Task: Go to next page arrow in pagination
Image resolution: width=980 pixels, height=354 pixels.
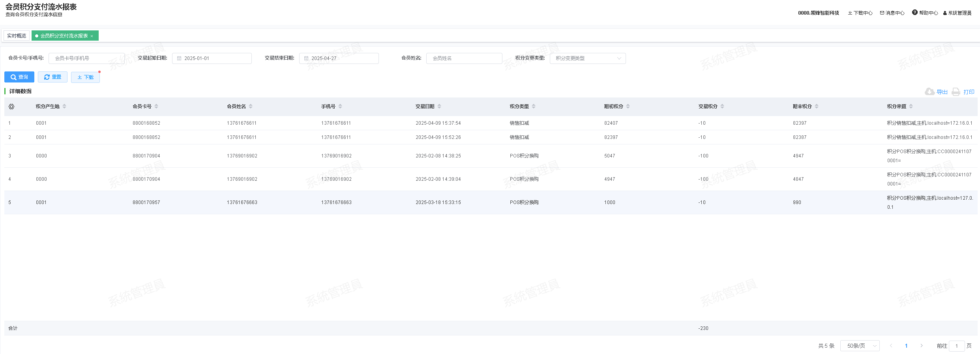Action: pos(922,346)
